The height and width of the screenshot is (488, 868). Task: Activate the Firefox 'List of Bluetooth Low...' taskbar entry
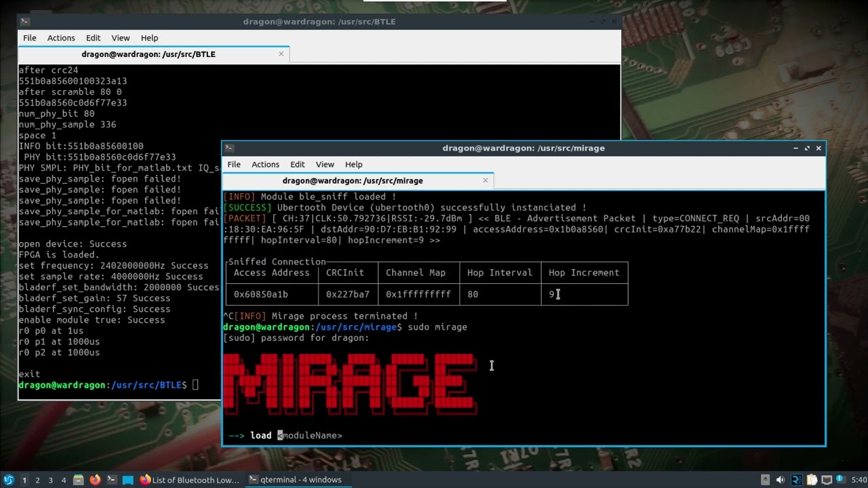pos(190,480)
